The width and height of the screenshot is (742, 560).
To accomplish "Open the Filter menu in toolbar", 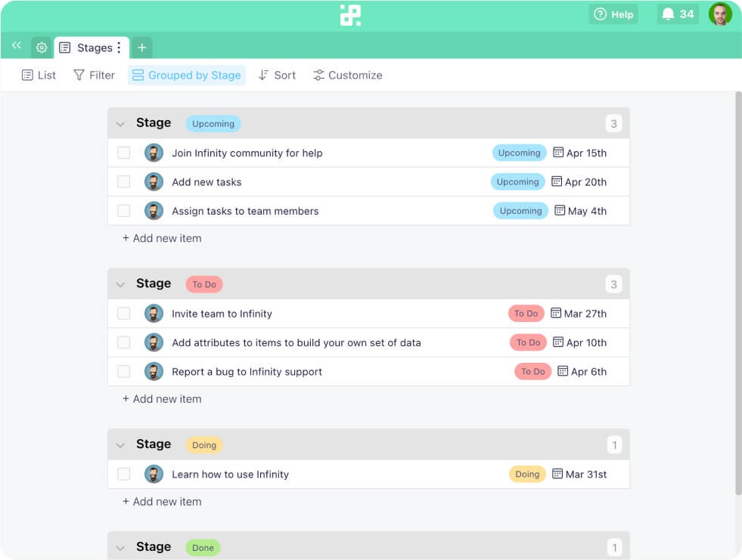I will click(x=94, y=76).
